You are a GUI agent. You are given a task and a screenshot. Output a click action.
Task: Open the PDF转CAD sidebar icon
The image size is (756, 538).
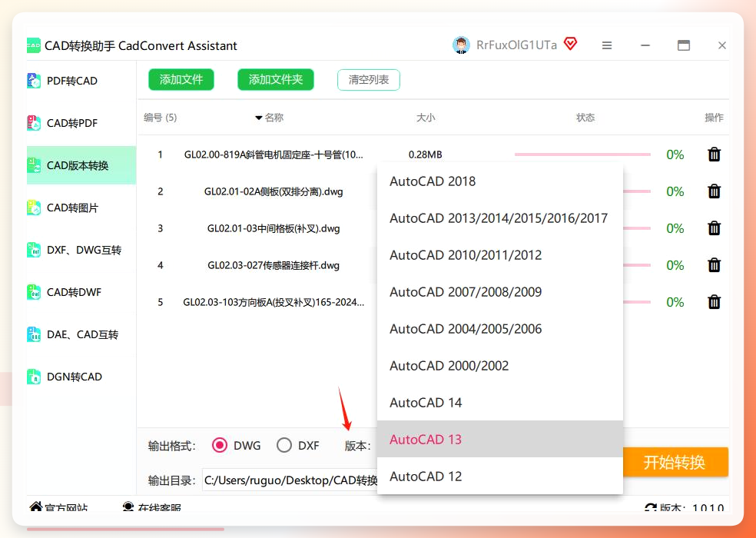click(34, 81)
